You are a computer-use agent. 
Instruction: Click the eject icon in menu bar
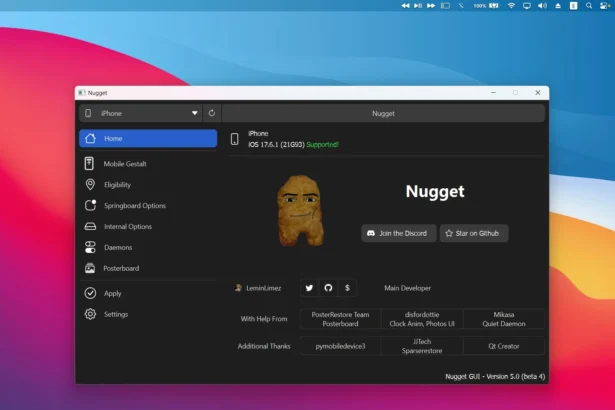558,5
